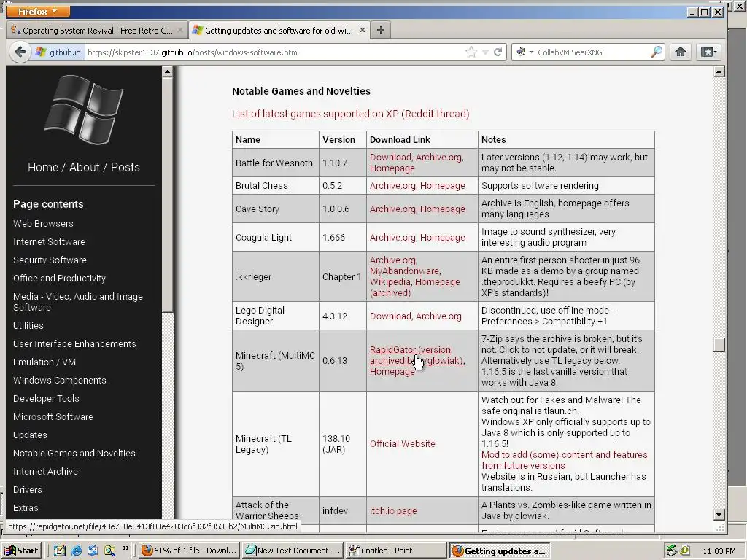
Task: Click the page scrollbar down arrow
Action: (x=719, y=514)
